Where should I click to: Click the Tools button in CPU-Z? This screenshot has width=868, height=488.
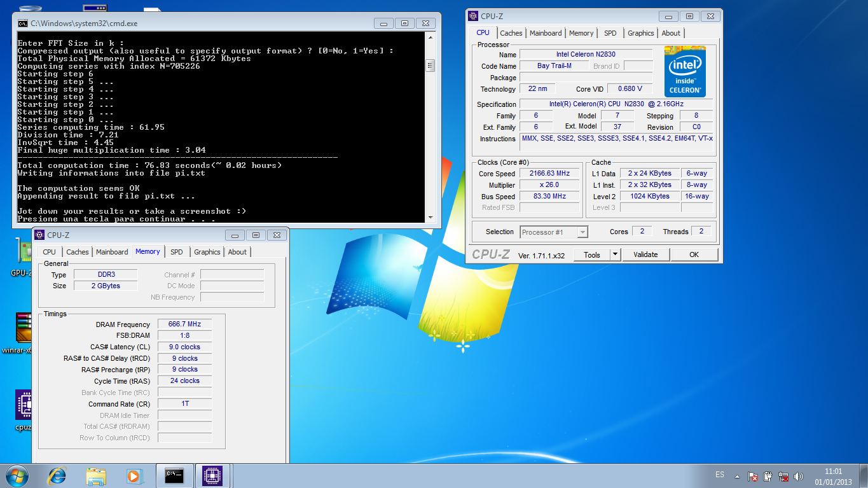[x=592, y=254]
